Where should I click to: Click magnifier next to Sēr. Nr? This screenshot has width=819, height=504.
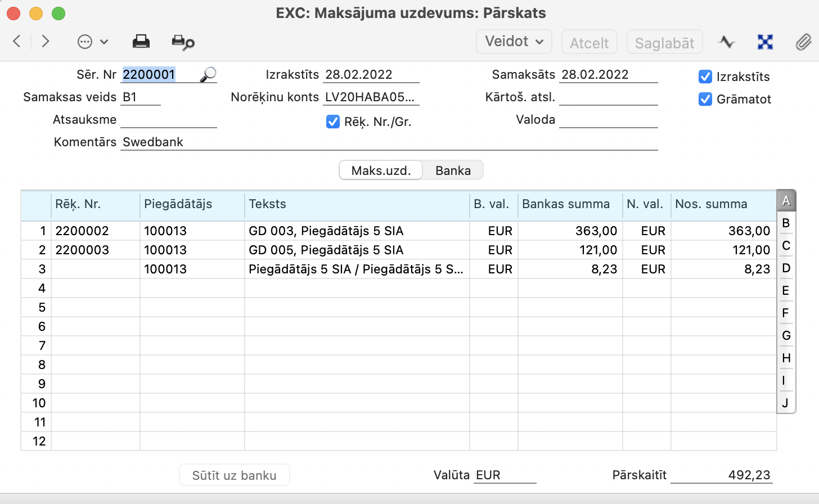208,74
